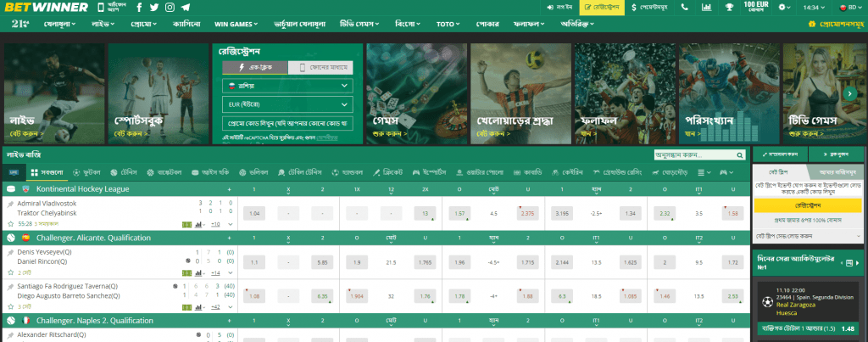
Task: Select the সবগুলো all-sports filter
Action: click(x=47, y=172)
